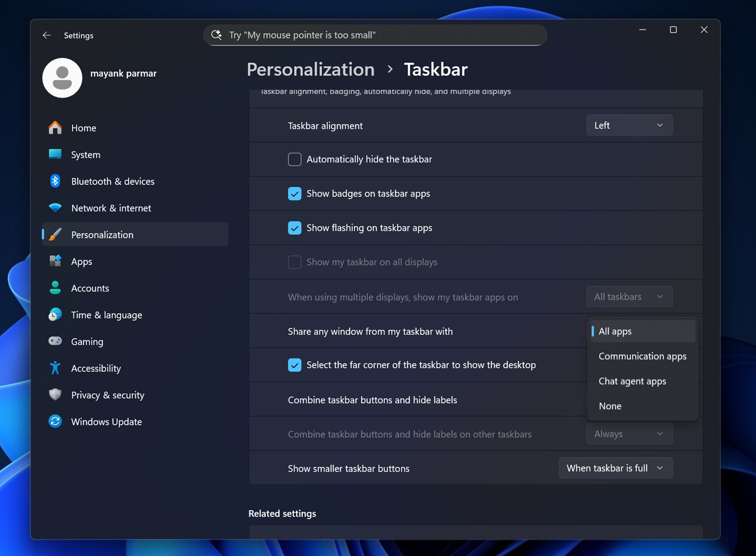Enable Automatically hide the taskbar
756x556 pixels.
(x=294, y=159)
